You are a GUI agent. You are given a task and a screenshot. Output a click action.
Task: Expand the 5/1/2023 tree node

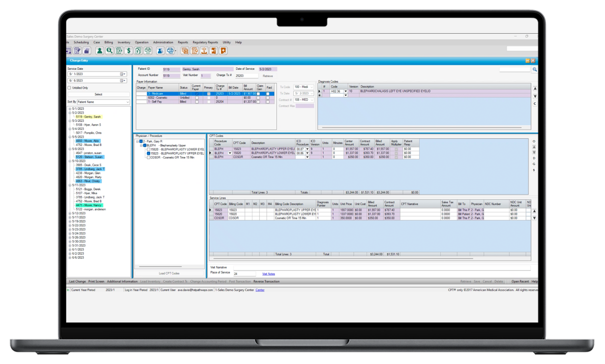[70, 109]
